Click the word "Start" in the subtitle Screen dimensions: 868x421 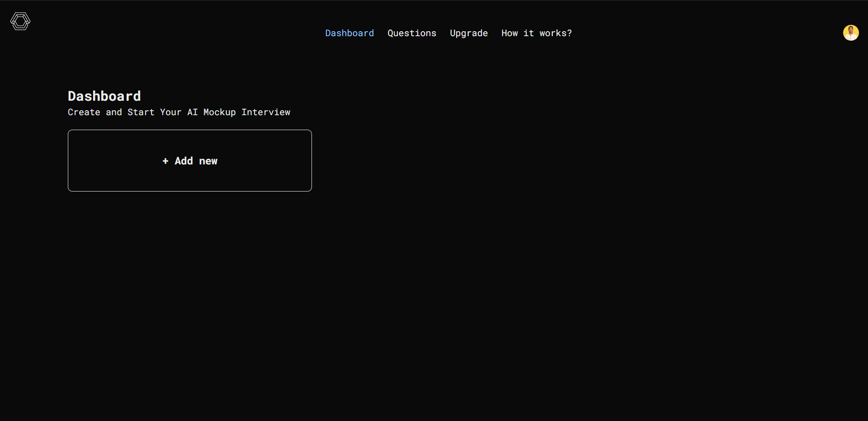[141, 112]
